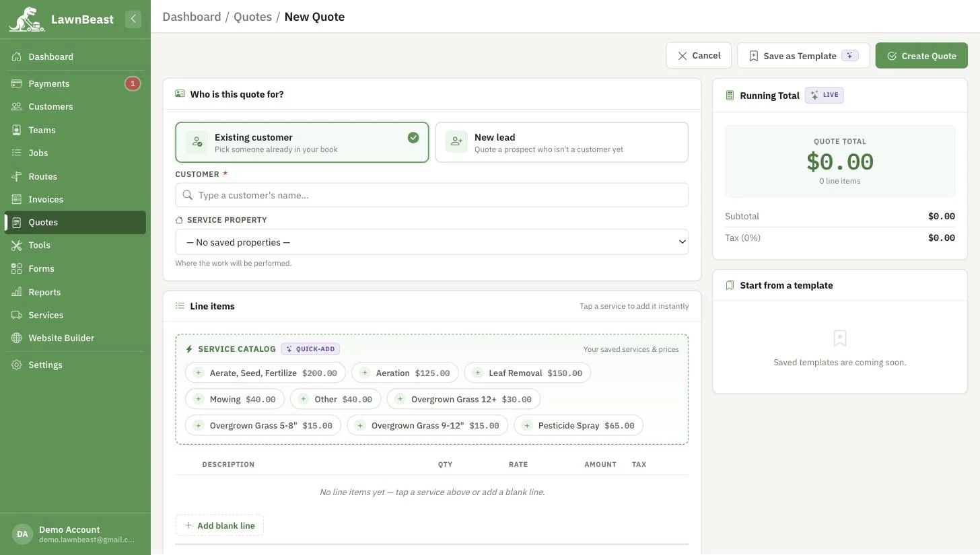This screenshot has width=980, height=555.
Task: Open the Dashboard menu item
Action: click(x=75, y=57)
